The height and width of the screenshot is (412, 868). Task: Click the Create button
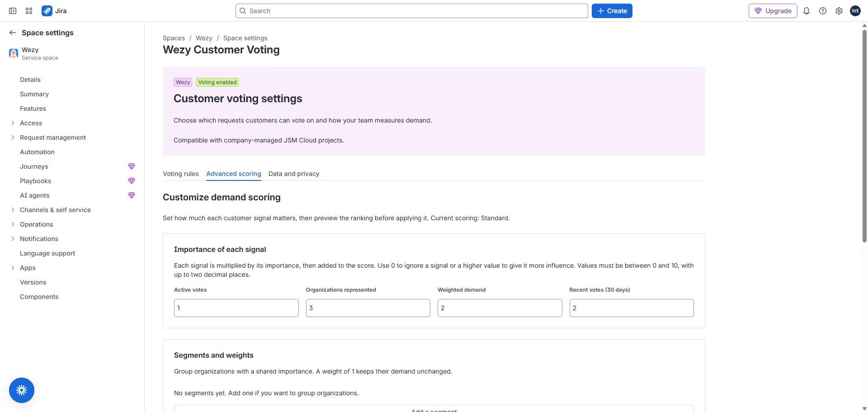(612, 11)
